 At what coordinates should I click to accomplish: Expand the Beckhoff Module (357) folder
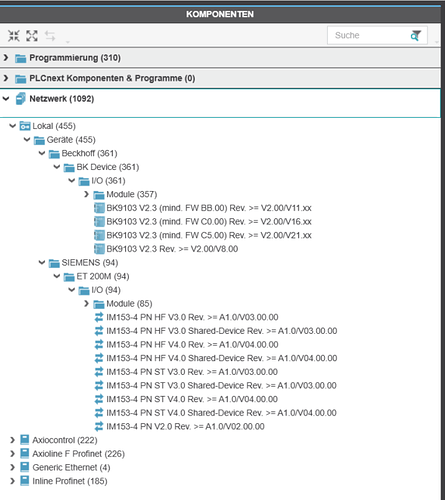tap(86, 194)
